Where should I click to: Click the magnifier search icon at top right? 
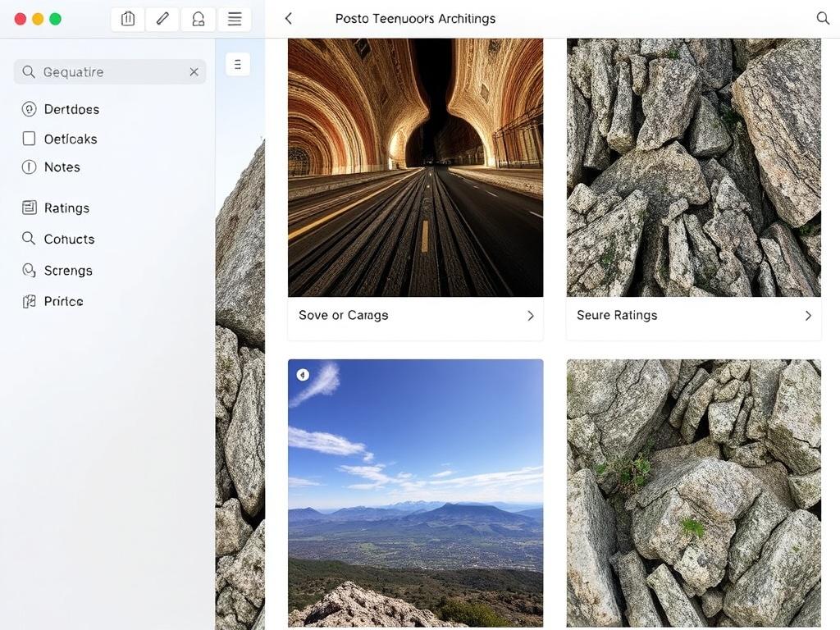point(823,18)
